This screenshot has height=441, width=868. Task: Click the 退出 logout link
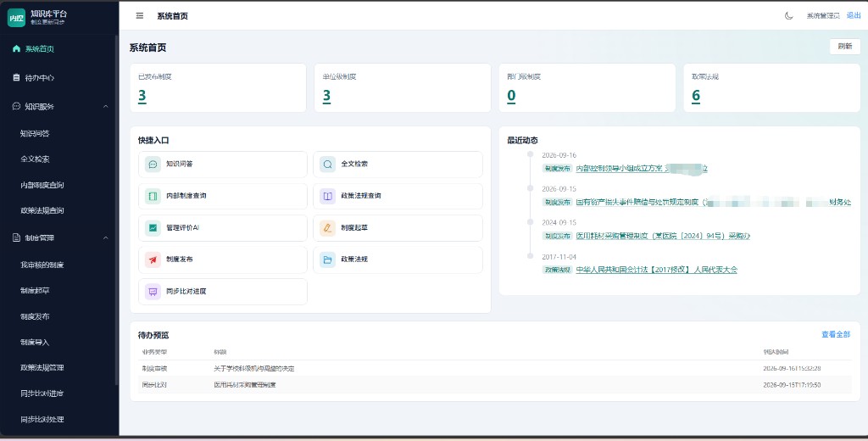[854, 15]
